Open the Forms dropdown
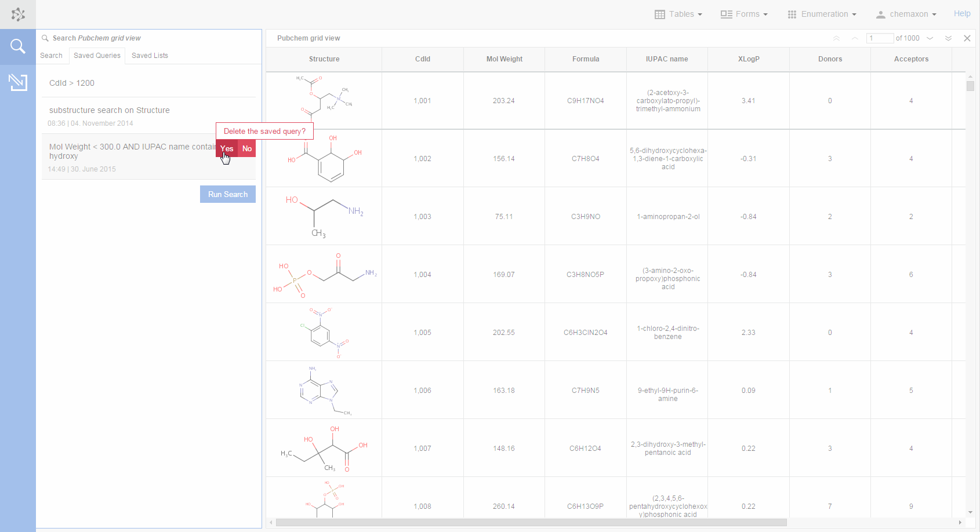This screenshot has width=980, height=532. tap(744, 14)
